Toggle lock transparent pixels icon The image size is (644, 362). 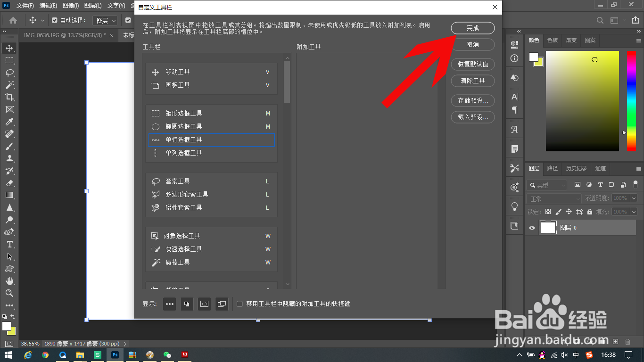coord(548,212)
